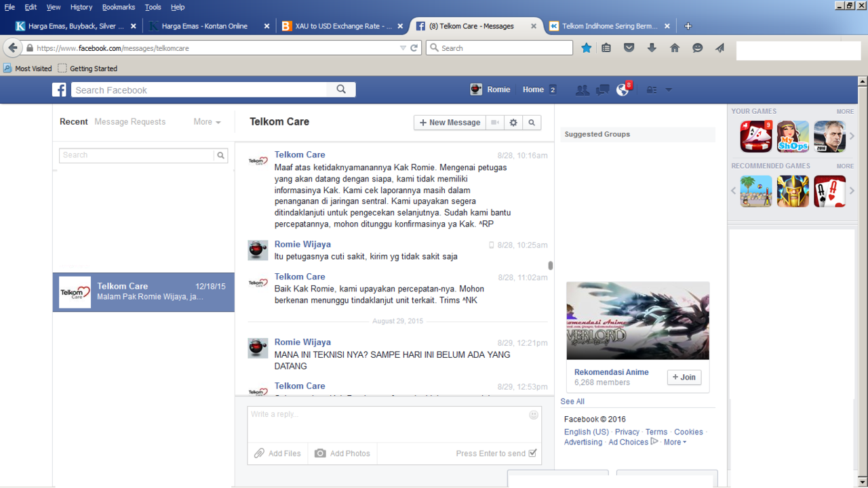Open Getting Started bookmark
Screen dimensions: 868x488
click(x=87, y=68)
